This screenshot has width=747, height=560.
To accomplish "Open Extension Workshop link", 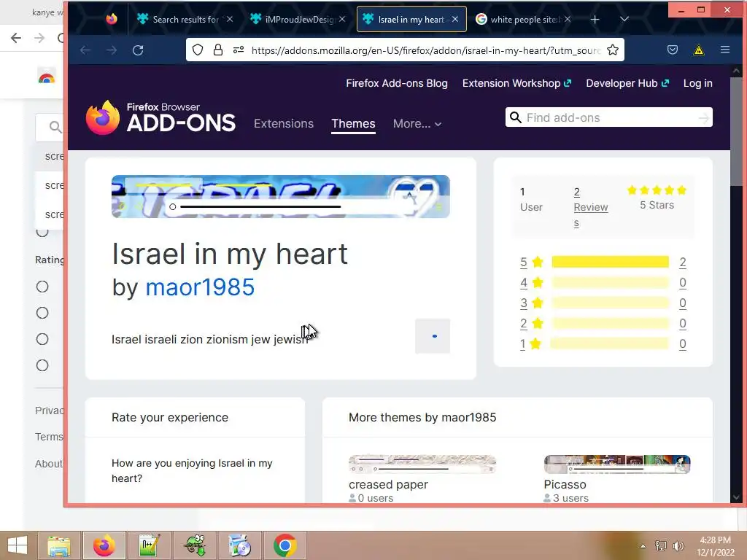I will pos(516,83).
